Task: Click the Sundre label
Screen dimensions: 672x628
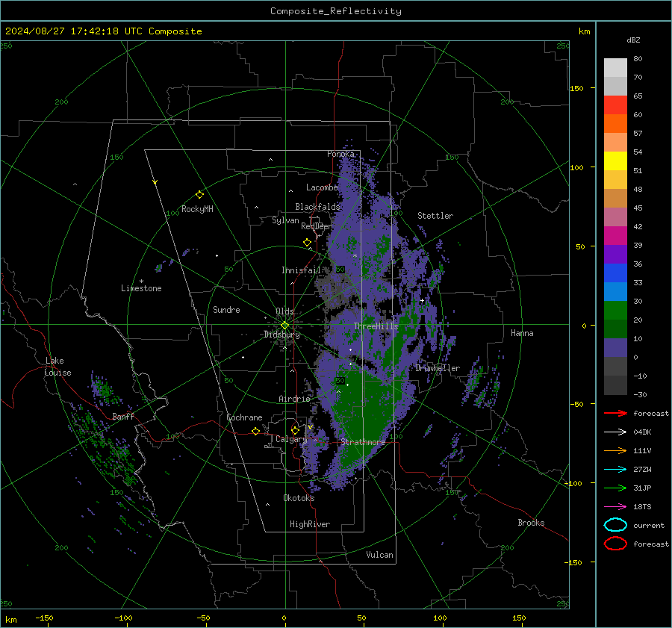Action: click(x=226, y=309)
